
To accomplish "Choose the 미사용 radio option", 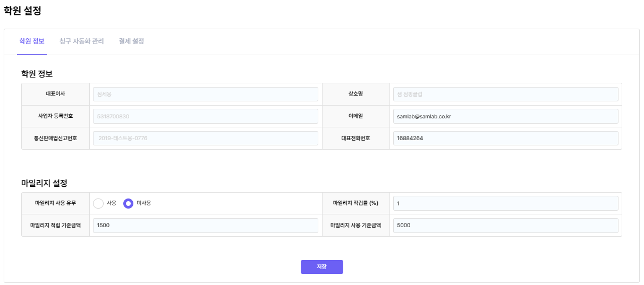I will pyautogui.click(x=128, y=203).
